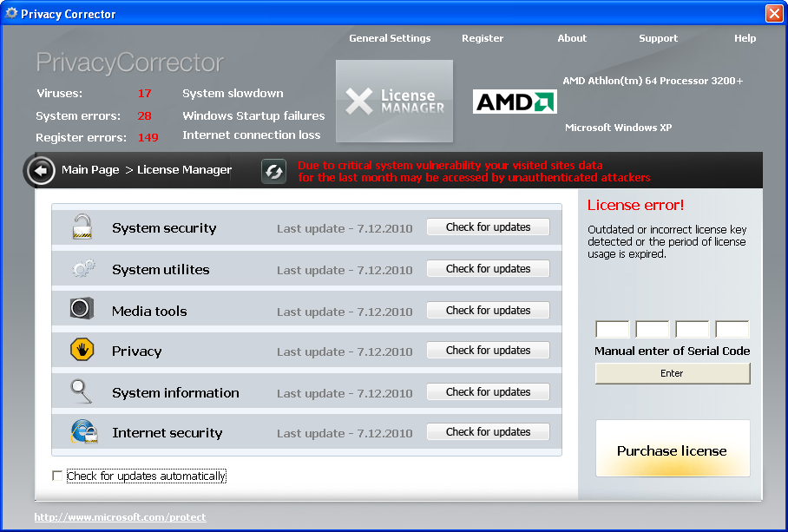Click the System errors count 28
The image size is (788, 532).
coord(145,116)
